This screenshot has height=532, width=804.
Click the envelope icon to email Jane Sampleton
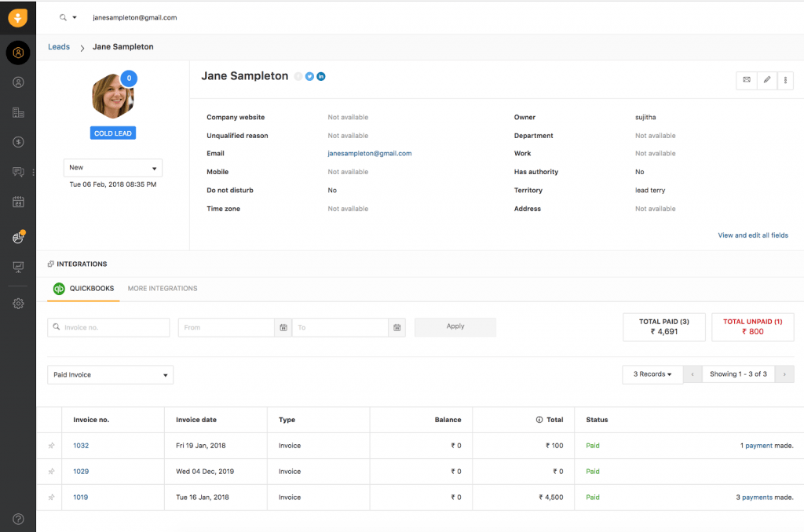tap(746, 80)
